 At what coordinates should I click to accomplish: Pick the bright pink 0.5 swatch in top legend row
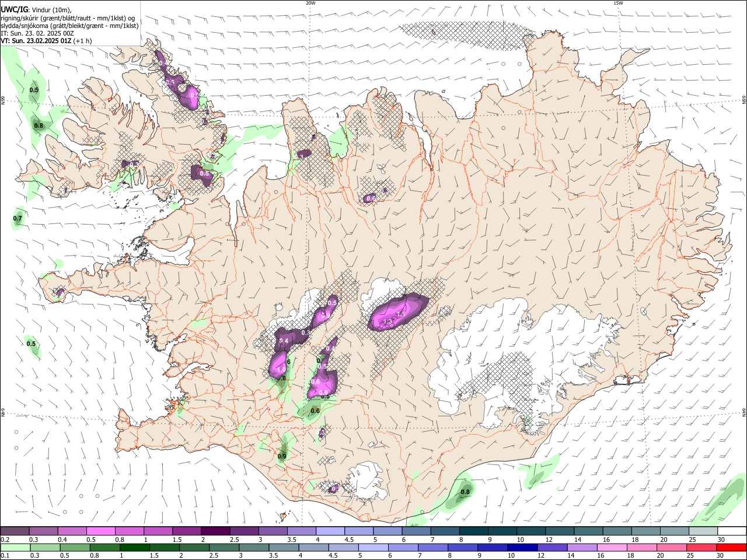(x=100, y=531)
